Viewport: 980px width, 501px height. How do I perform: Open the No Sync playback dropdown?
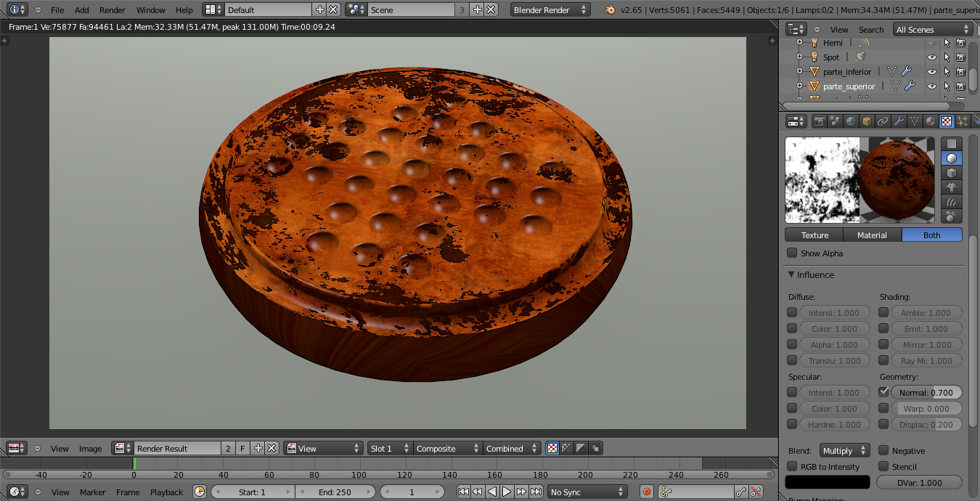click(x=587, y=492)
